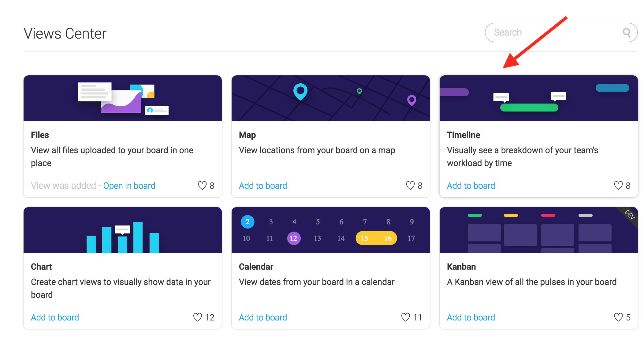Select the Chart bars illustration
644x337 pixels.
click(x=123, y=237)
